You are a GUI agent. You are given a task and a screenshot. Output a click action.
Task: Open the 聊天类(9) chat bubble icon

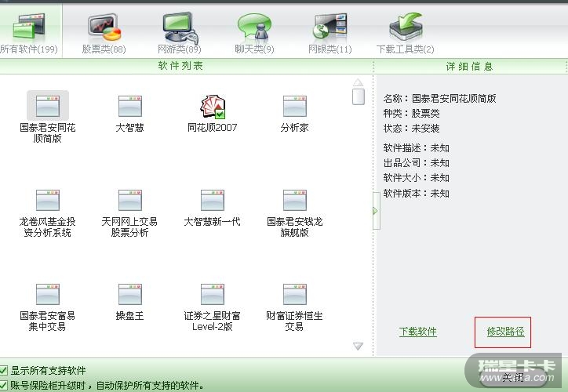(254, 27)
